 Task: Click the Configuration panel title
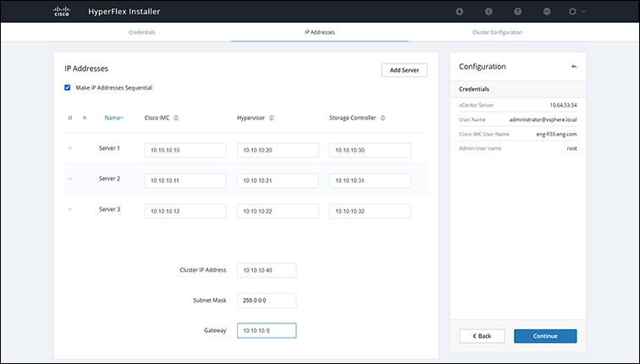[x=483, y=67]
